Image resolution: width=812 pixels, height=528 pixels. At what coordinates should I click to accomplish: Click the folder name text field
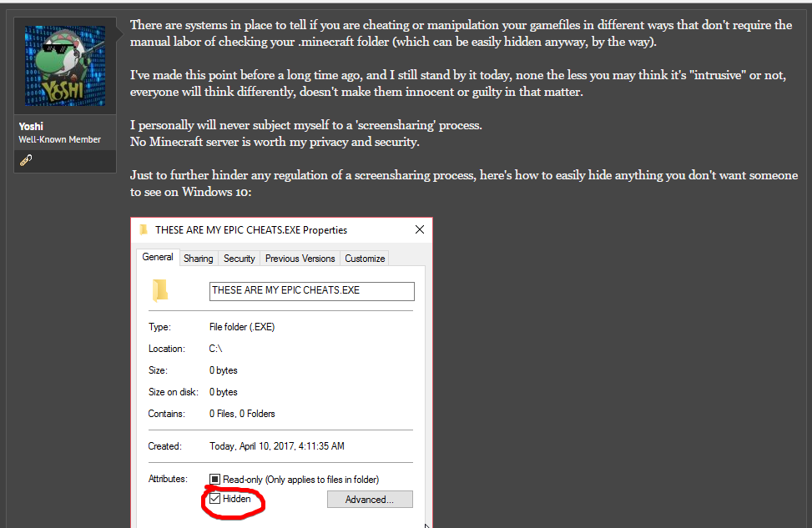[311, 291]
